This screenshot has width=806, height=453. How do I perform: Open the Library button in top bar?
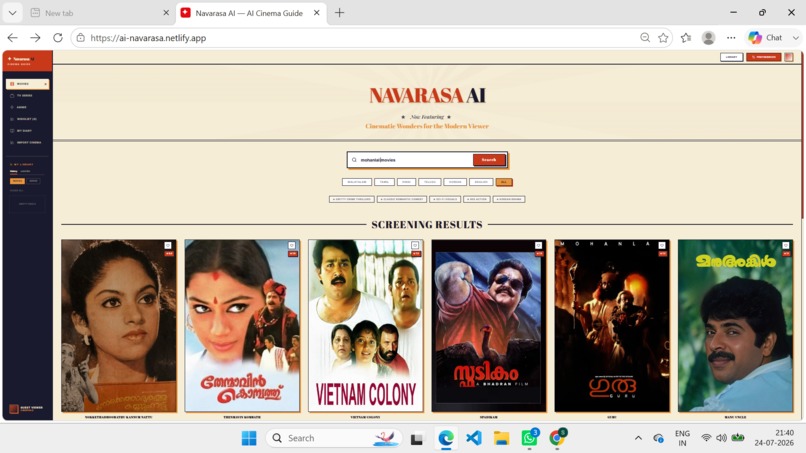coord(731,57)
